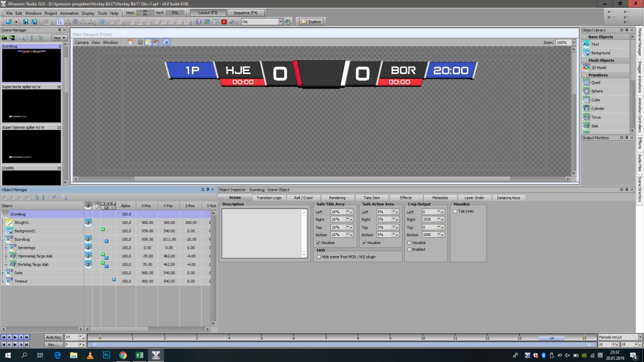This screenshot has width=644, height=362.
Task: Enable the Crop Output Enabled checkbox
Action: pos(409,249)
